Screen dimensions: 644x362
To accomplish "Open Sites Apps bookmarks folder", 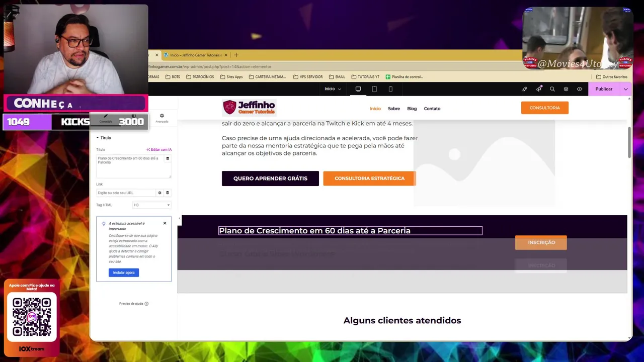I will pos(231,77).
